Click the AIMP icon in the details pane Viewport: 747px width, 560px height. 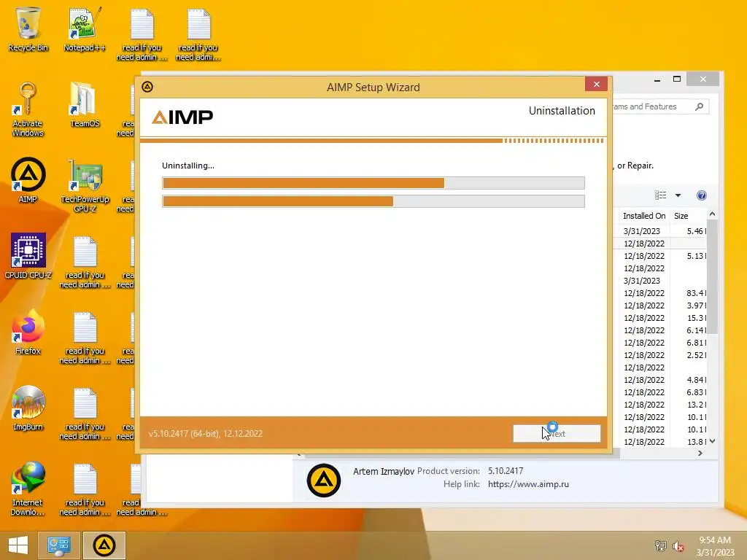tap(323, 481)
